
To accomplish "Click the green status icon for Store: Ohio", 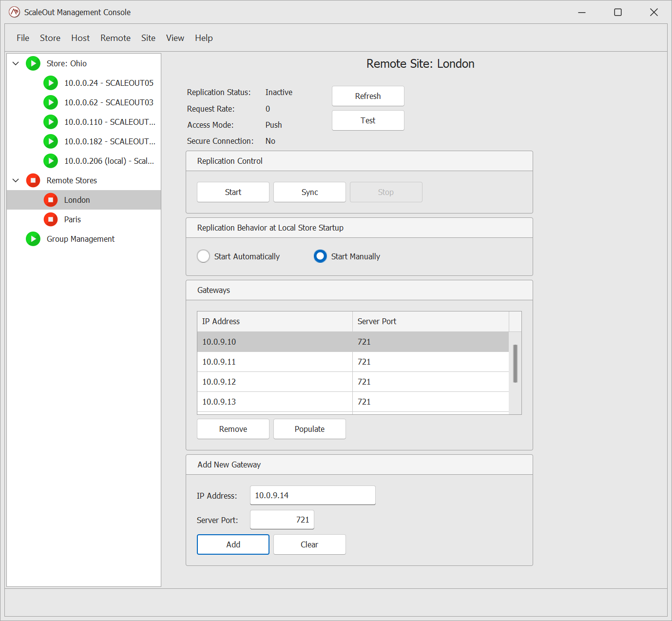I will (33, 63).
